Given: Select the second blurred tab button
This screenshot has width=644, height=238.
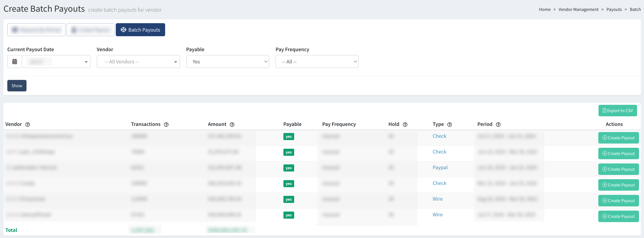Looking at the screenshot, I should (90, 30).
